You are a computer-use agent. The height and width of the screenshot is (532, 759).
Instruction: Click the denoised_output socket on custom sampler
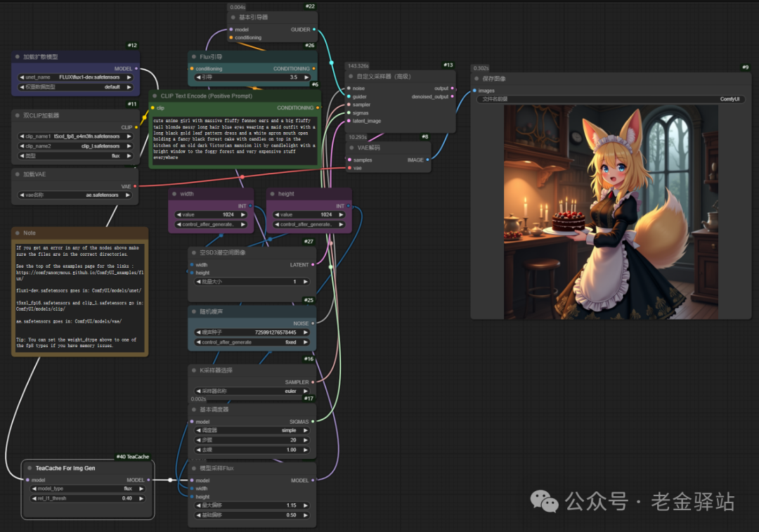tap(452, 97)
